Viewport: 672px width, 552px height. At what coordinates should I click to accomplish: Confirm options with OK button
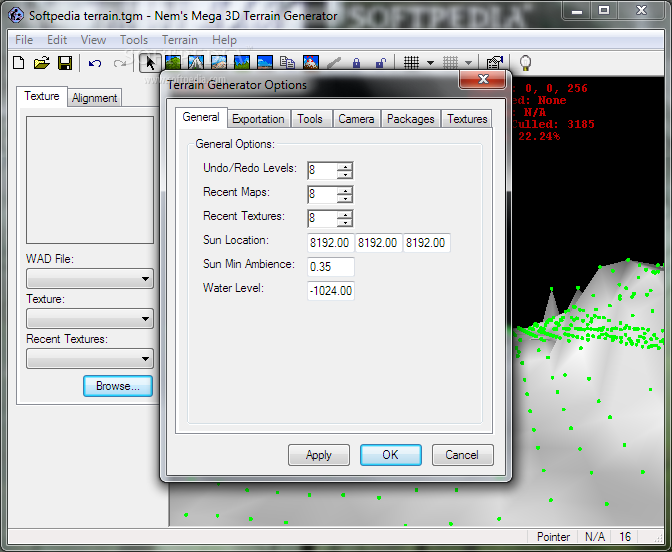pos(390,455)
